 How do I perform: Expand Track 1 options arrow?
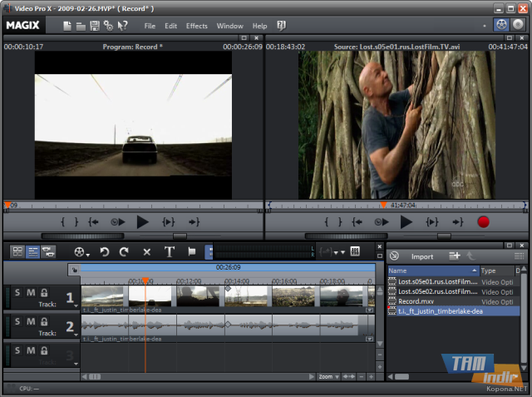pyautogui.click(x=76, y=305)
